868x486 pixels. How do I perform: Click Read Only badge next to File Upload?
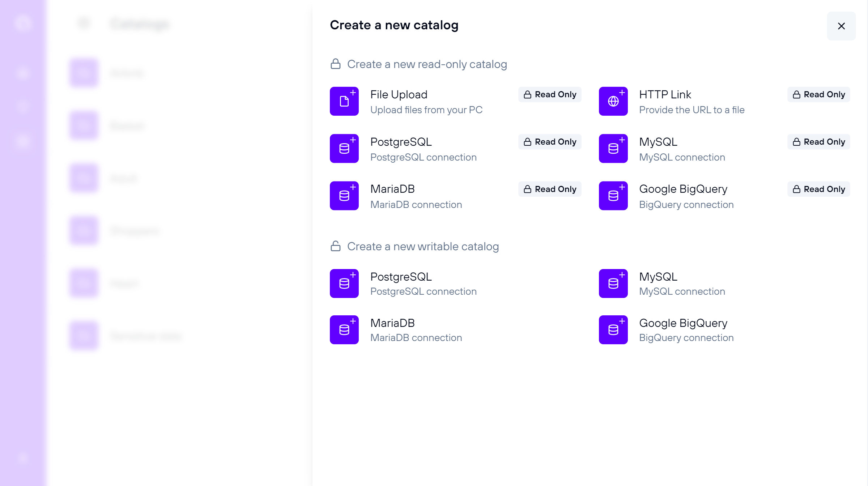(550, 94)
